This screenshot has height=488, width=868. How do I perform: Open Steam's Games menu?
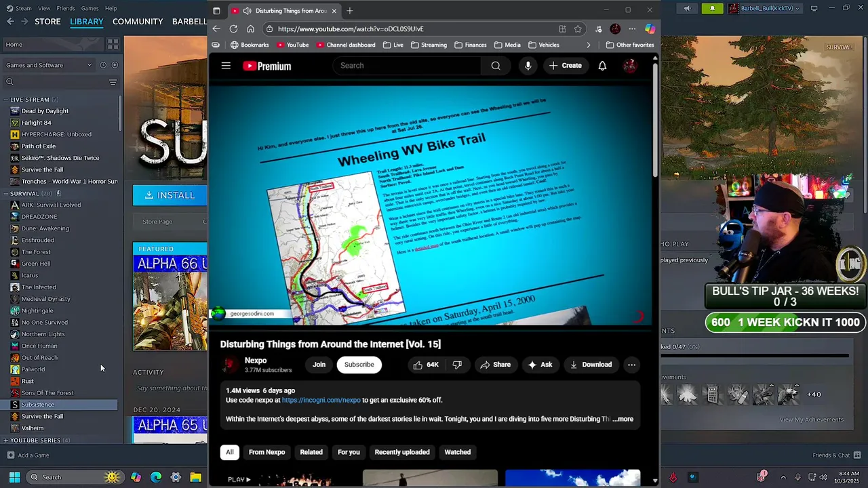(x=90, y=8)
